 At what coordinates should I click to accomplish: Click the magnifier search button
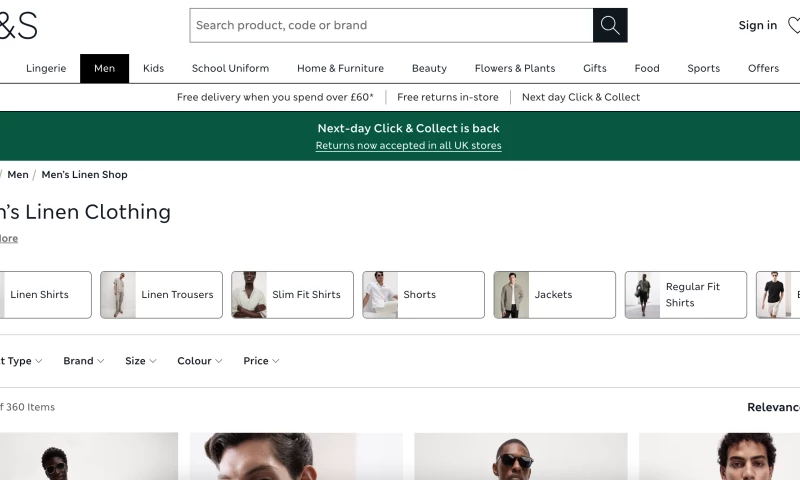click(610, 25)
